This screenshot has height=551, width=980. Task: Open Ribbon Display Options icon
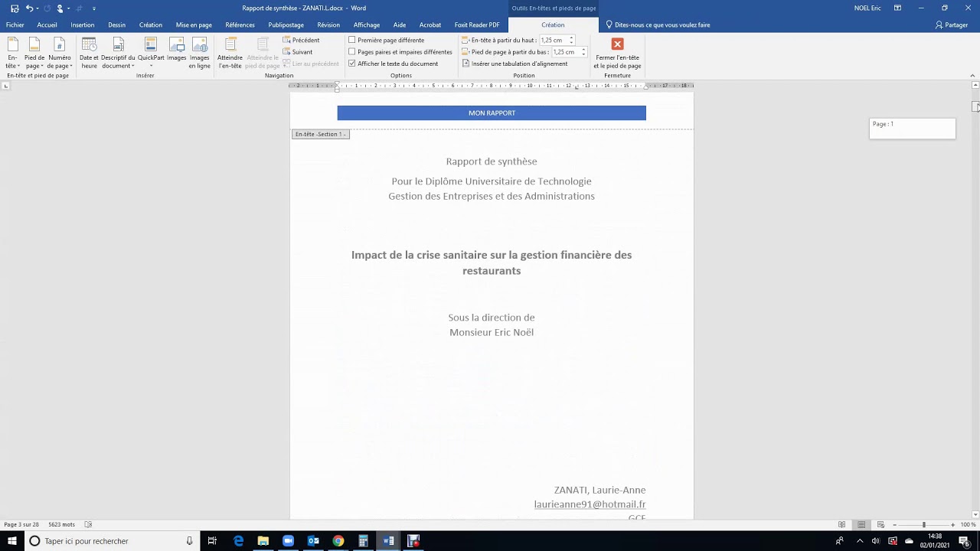(x=897, y=8)
